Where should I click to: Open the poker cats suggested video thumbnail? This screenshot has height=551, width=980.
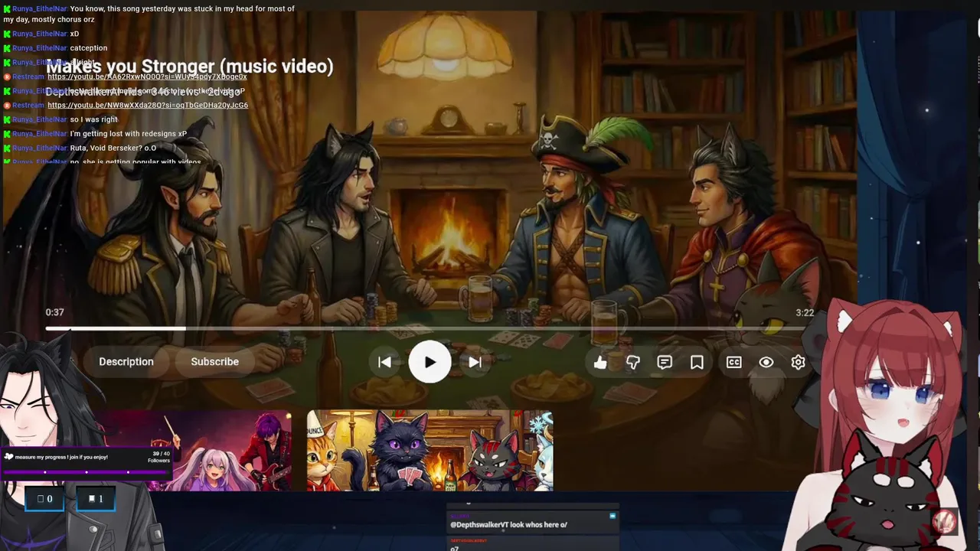coord(430,450)
